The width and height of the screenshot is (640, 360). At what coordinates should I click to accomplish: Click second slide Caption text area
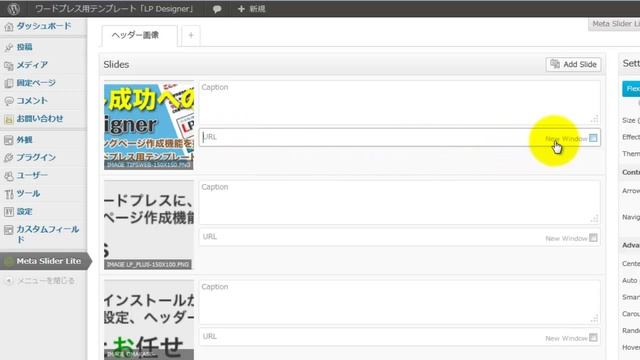400,202
